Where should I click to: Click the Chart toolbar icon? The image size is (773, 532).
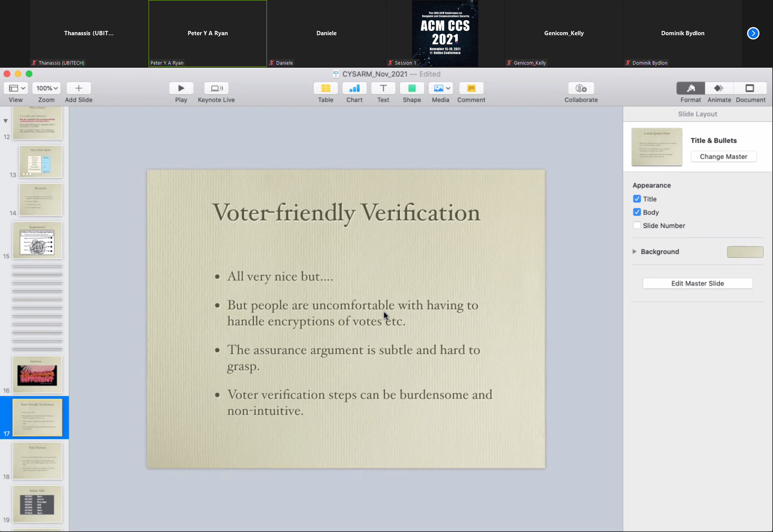(x=354, y=88)
